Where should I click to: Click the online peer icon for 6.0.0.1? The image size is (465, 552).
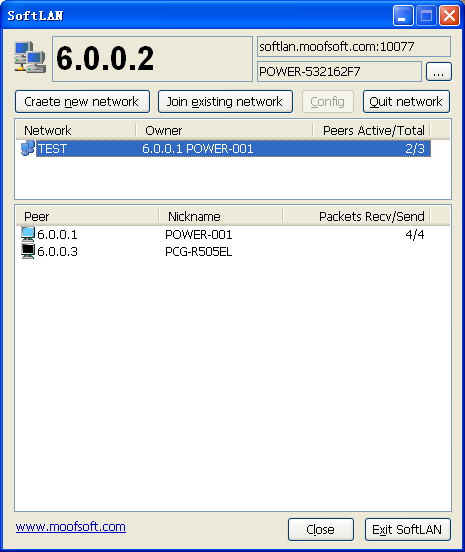[x=28, y=234]
